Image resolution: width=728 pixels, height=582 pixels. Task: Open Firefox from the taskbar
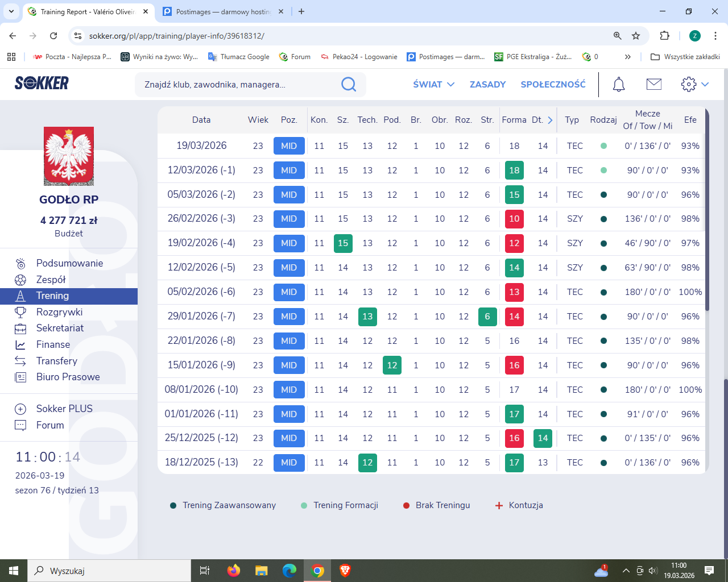click(233, 571)
